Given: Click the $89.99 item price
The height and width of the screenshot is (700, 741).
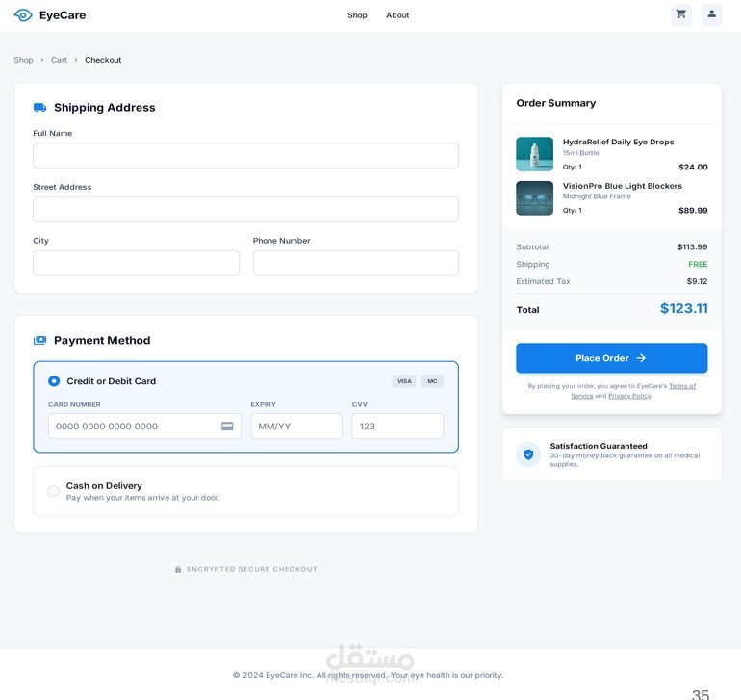Looking at the screenshot, I should (693, 211).
